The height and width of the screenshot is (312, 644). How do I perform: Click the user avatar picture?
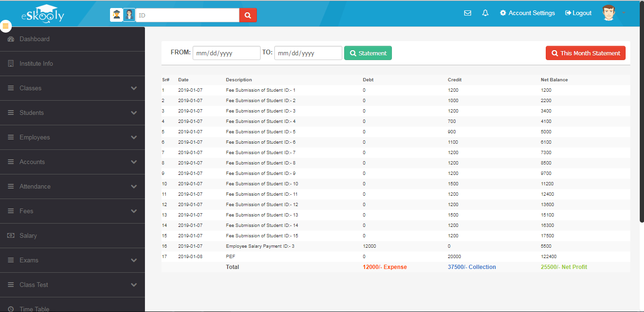pos(609,13)
